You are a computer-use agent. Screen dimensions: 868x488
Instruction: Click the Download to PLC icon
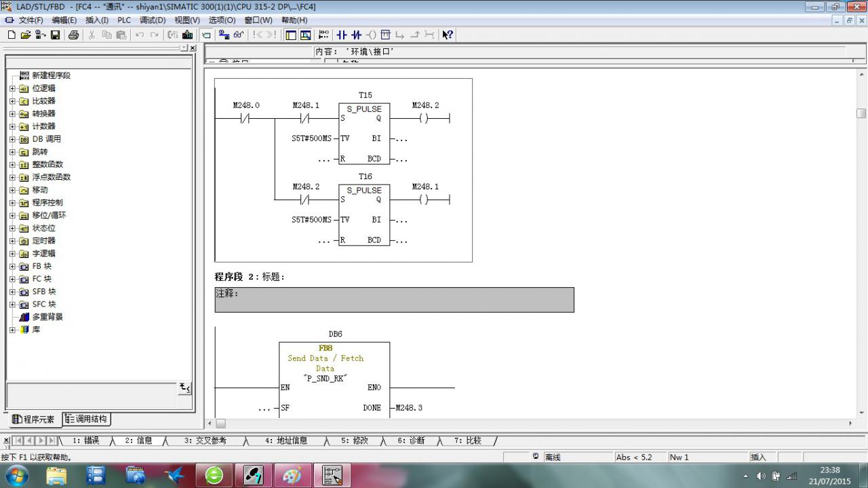187,35
